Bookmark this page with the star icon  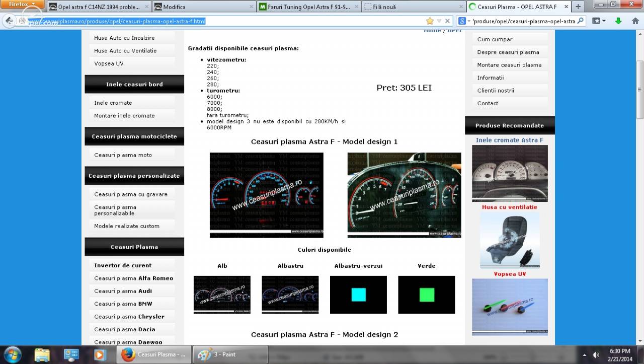[x=430, y=21]
